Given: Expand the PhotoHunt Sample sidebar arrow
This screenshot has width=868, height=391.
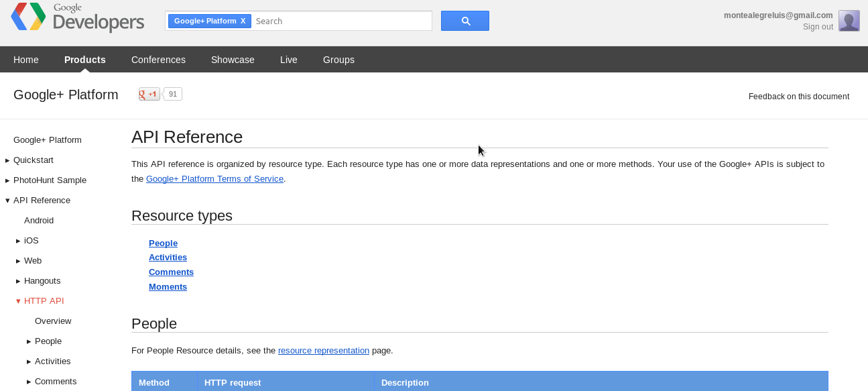Looking at the screenshot, I should click(x=7, y=181).
